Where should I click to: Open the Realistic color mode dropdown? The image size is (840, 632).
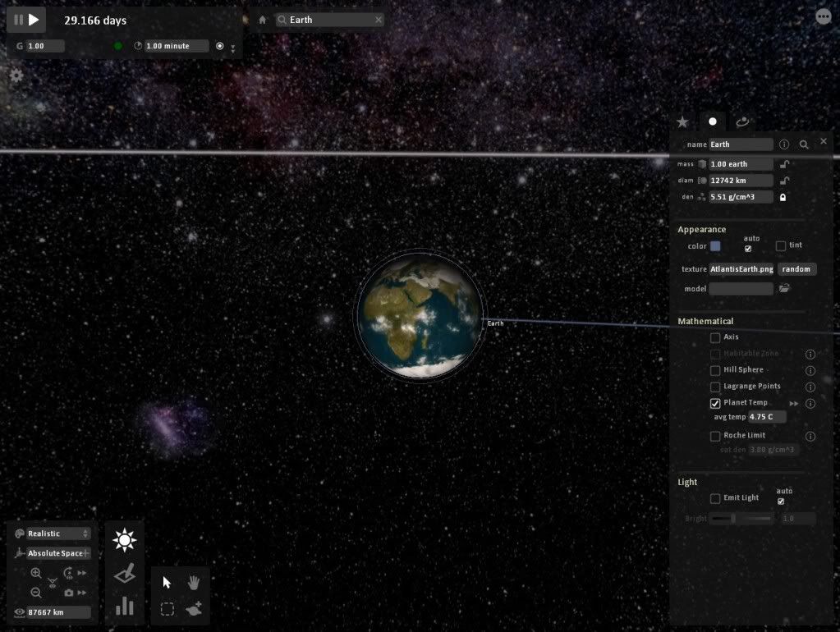click(x=57, y=534)
